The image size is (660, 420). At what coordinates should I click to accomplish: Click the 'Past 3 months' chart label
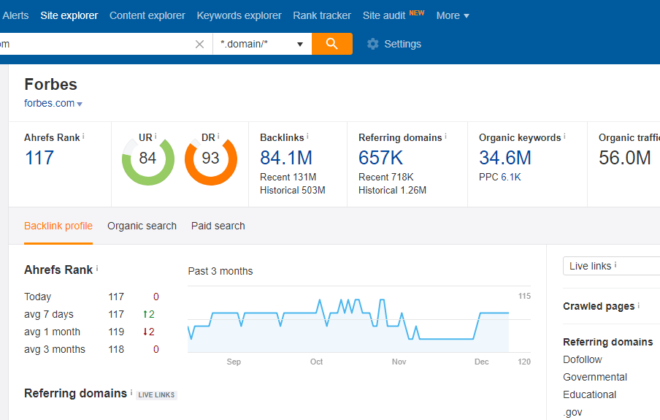coord(220,271)
